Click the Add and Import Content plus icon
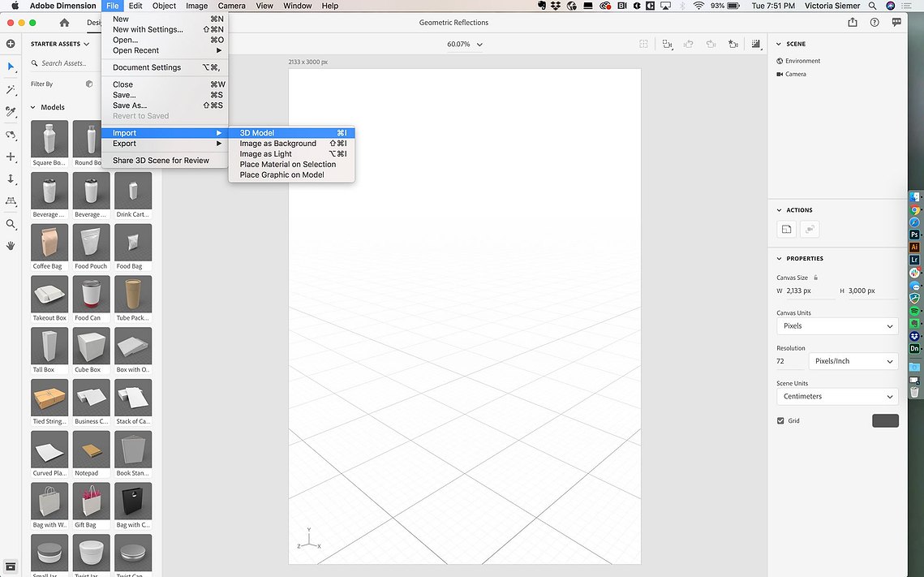924x577 pixels. pos(11,44)
